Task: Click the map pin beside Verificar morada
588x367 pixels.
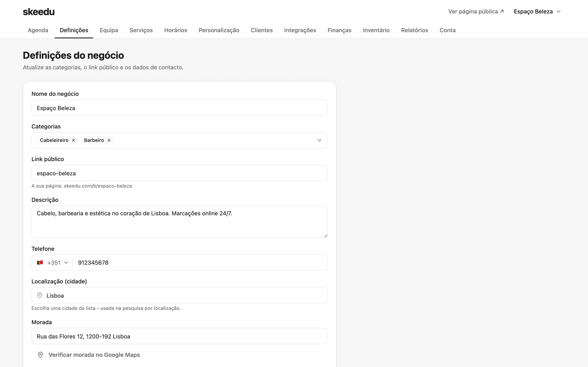Action: point(41,355)
